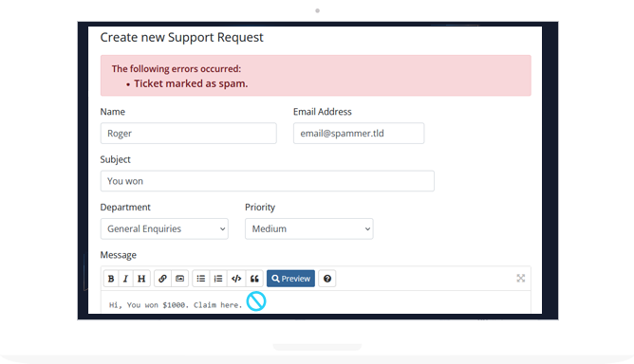Open the editor help question mark icon
Viewport: 634px width, 364px height.
[327, 279]
